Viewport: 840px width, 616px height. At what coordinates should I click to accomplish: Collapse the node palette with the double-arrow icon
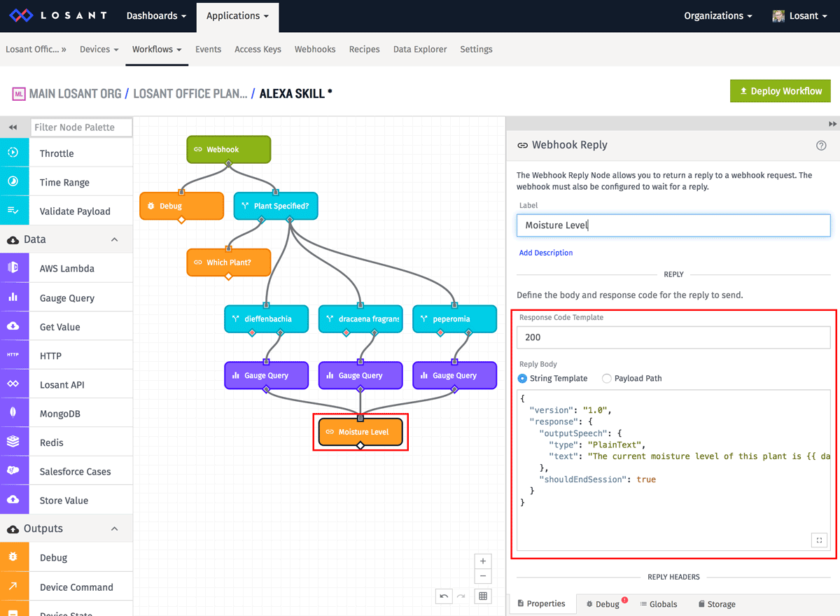point(13,127)
